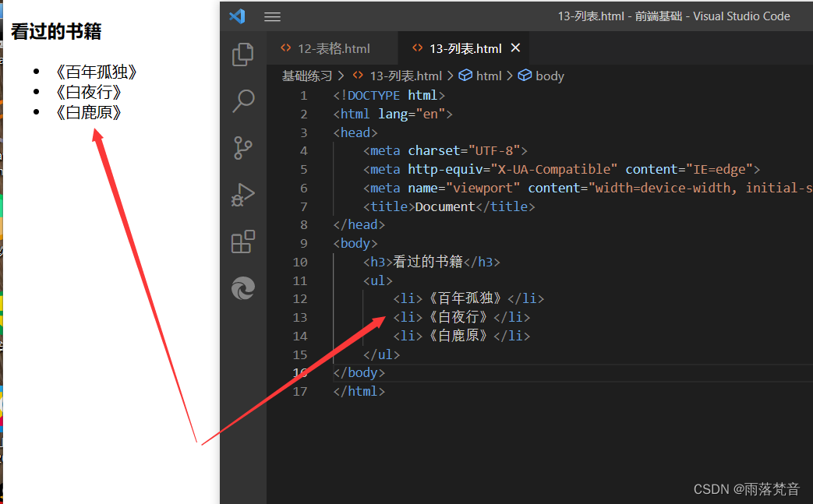Click the closing </ul> tag
The width and height of the screenshot is (813, 504).
tap(382, 354)
